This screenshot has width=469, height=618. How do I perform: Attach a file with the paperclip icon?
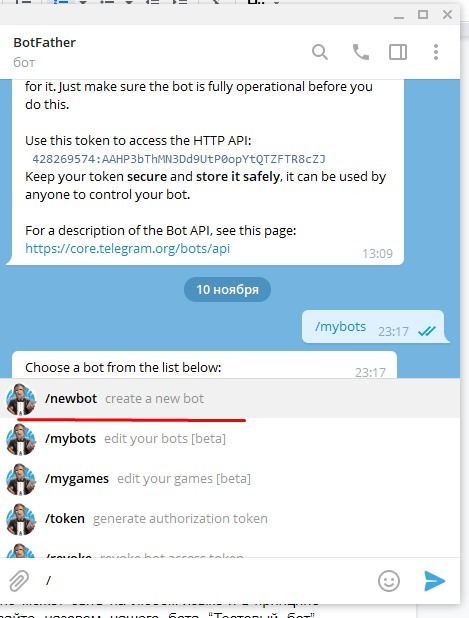pos(19,581)
